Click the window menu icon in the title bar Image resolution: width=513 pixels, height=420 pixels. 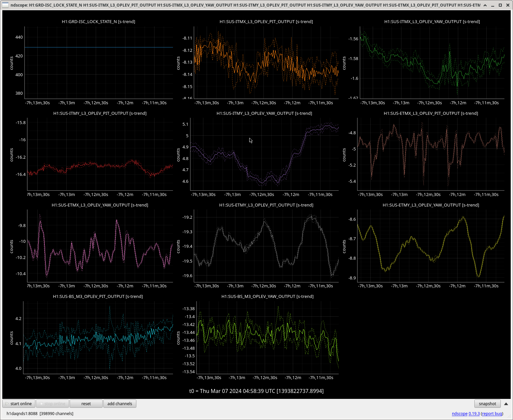5,5
